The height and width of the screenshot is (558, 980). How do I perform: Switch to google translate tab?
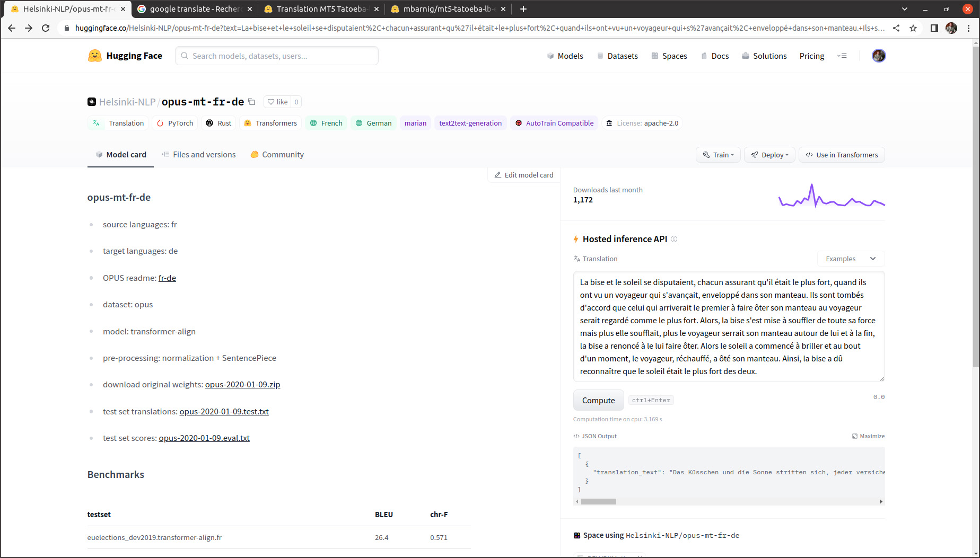(195, 9)
